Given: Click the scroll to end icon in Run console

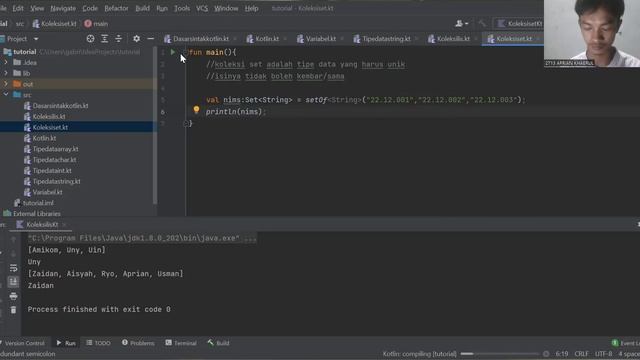Looking at the screenshot, I should (x=13, y=282).
